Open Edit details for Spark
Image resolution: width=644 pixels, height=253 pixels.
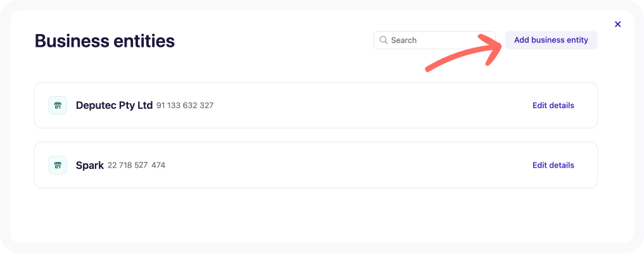point(553,165)
